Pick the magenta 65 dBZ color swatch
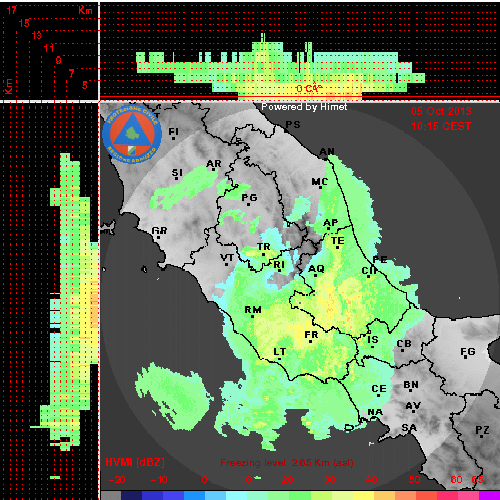 489,495
